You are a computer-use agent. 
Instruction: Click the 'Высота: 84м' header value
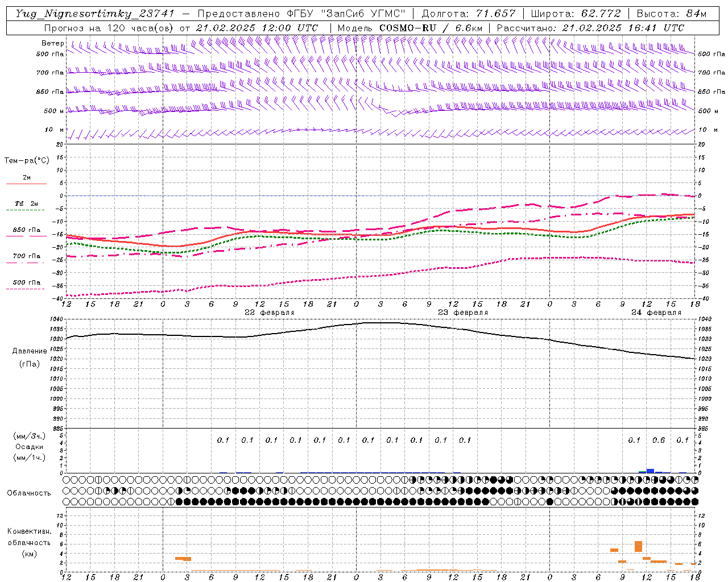[x=671, y=14]
